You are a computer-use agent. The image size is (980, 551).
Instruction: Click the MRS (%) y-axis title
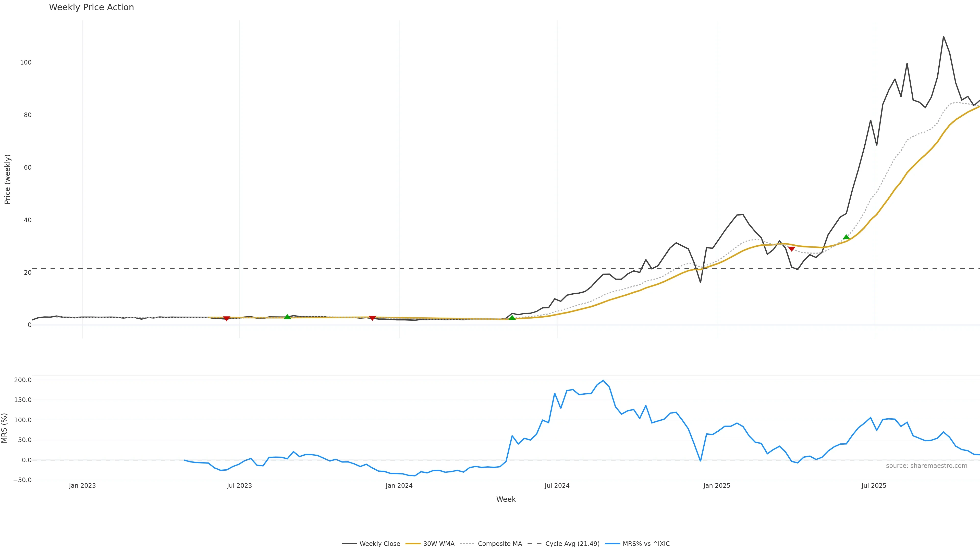[x=5, y=428]
